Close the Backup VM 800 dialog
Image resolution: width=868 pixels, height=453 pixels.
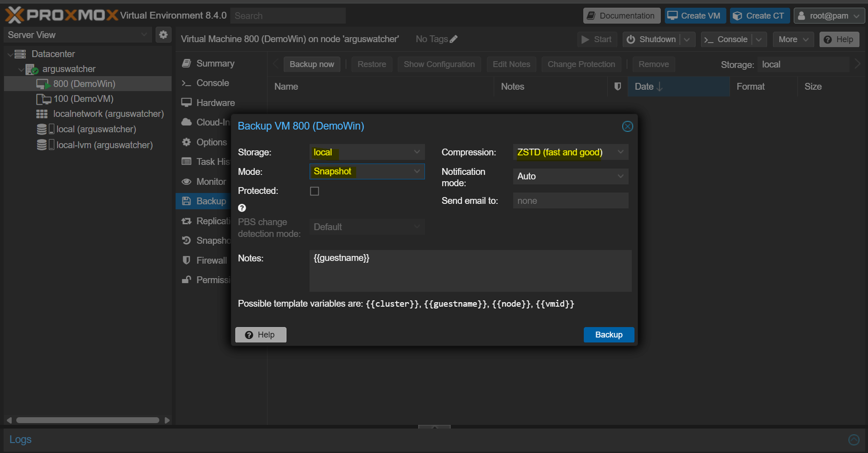(x=628, y=126)
